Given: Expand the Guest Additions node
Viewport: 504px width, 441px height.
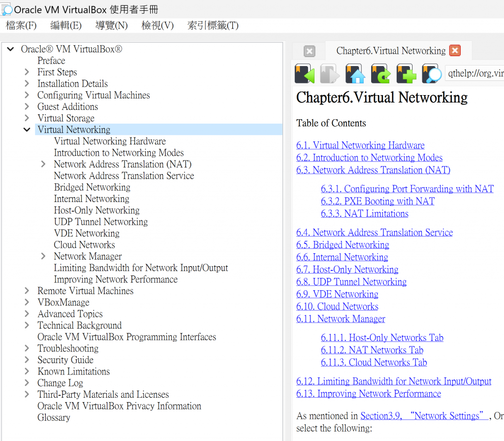Looking at the screenshot, I should [x=27, y=106].
